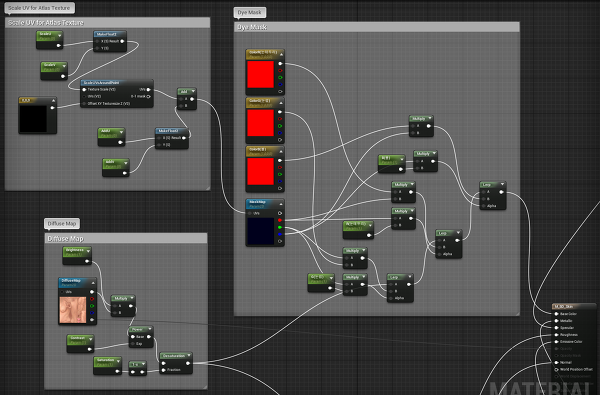Select the Dye Mask comment box header
Screen dimensions: 600x395
[x=377, y=27]
